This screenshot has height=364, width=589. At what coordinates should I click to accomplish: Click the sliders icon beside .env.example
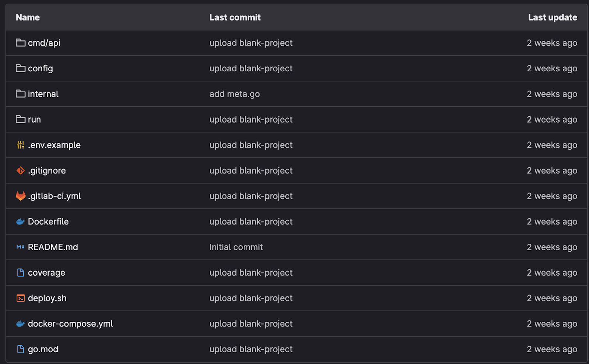pos(21,145)
